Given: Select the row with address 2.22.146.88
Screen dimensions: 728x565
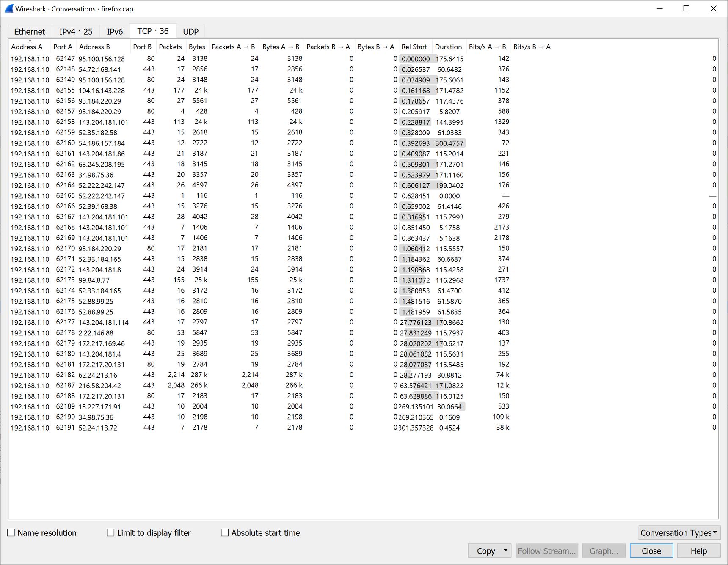Looking at the screenshot, I should [x=363, y=333].
